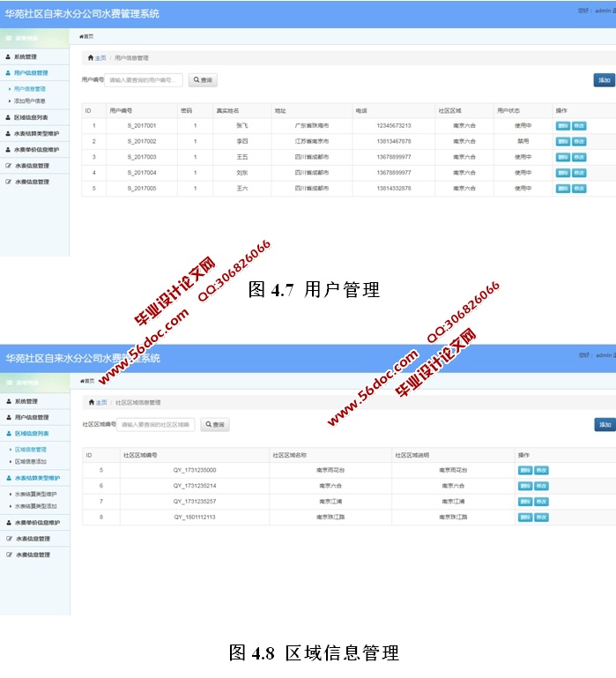The height and width of the screenshot is (678, 616).
Task: Click 修改 for user S_2017003
Action: 579,157
